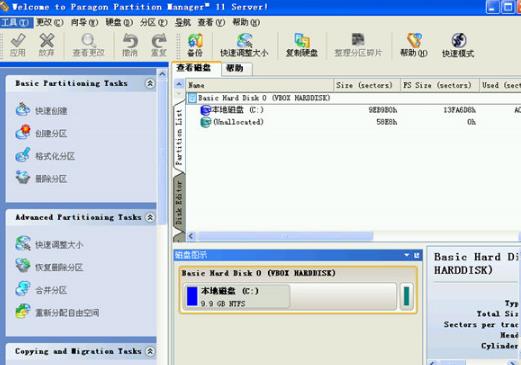Image resolution: width=521 pixels, height=365 pixels.
Task: Select 本地磁盘 (C:) row in partition list
Action: pyautogui.click(x=353, y=110)
